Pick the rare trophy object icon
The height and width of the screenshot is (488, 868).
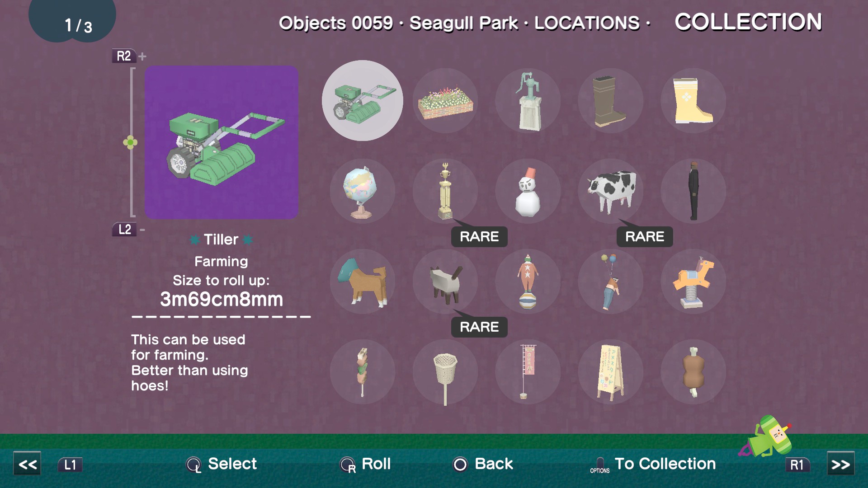coord(445,191)
